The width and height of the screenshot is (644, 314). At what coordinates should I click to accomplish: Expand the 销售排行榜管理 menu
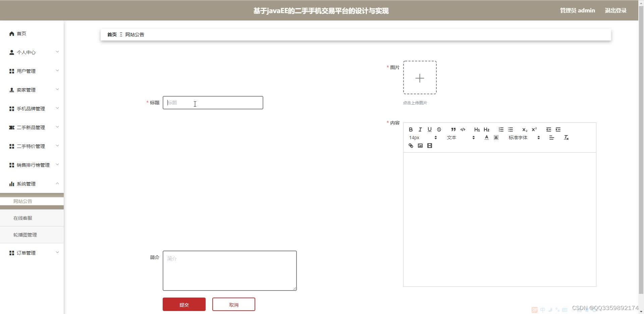pos(32,165)
